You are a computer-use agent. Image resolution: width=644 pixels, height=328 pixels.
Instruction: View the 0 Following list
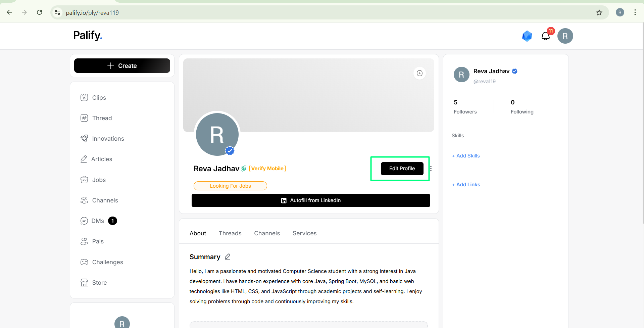pos(522,107)
